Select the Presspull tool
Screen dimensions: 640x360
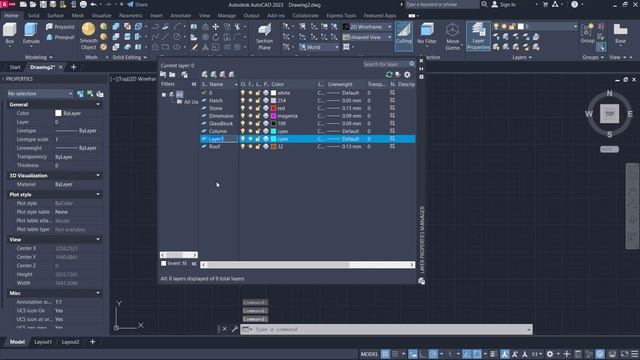point(60,37)
